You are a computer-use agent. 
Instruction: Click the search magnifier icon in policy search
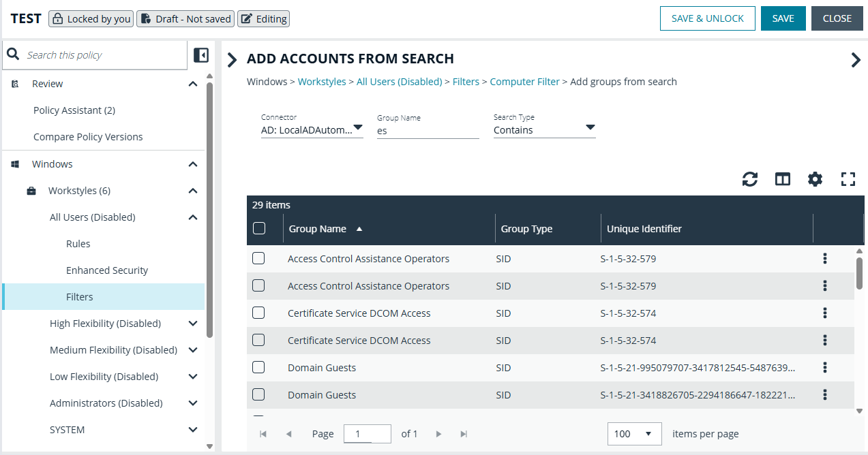click(13, 54)
